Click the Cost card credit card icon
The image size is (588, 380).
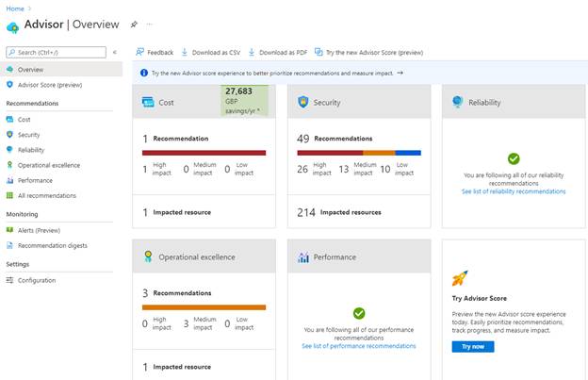pos(148,102)
